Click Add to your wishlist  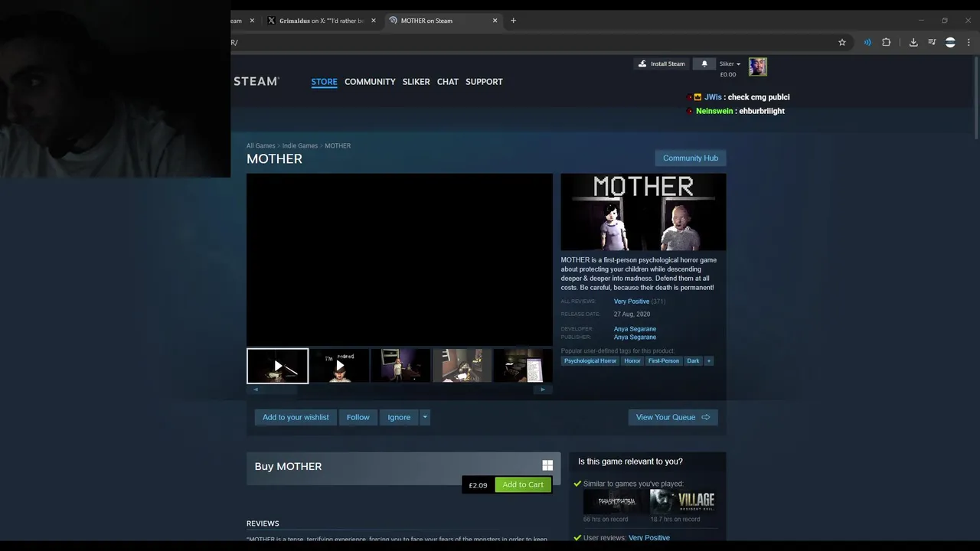coord(296,417)
